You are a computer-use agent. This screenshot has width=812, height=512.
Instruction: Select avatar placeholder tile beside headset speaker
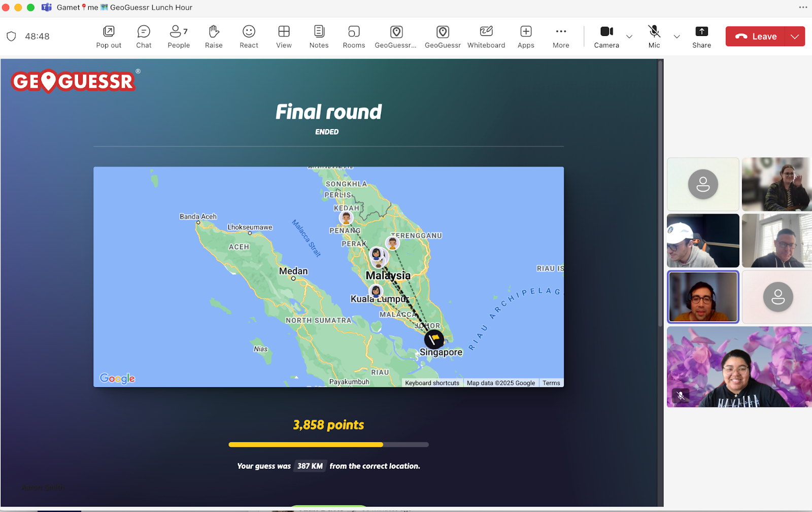[777, 297]
